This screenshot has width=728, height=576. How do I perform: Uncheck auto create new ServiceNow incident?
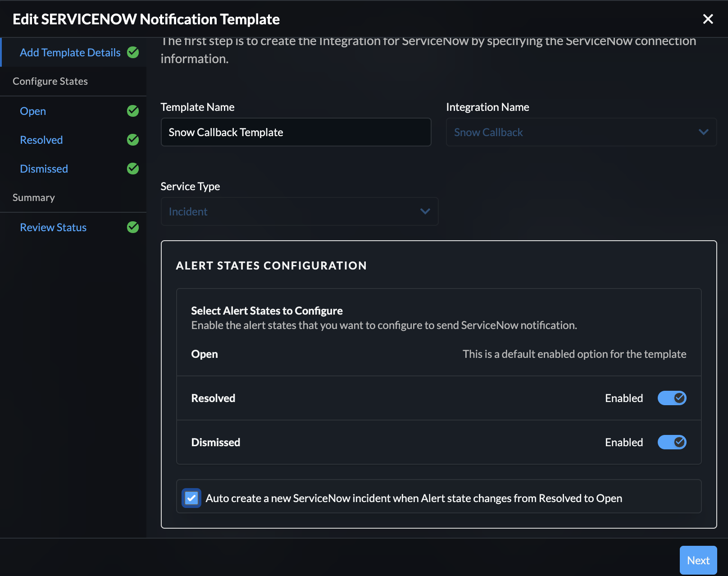coord(191,498)
